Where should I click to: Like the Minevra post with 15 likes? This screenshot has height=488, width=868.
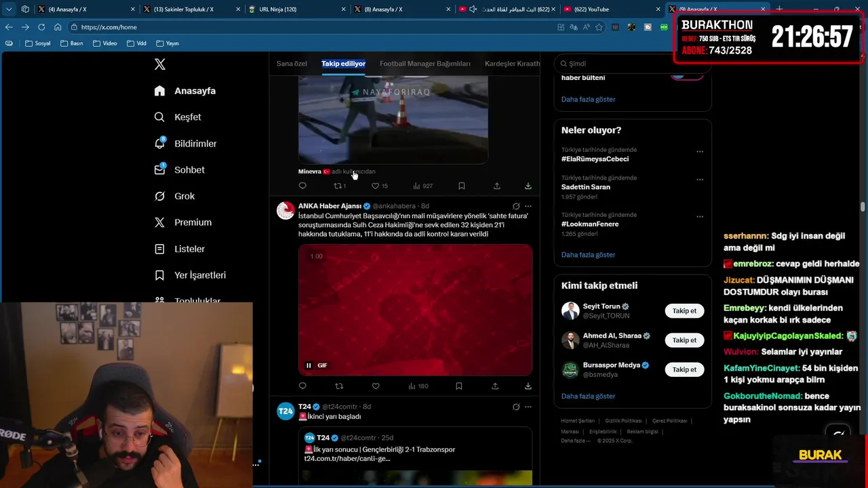pos(380,186)
